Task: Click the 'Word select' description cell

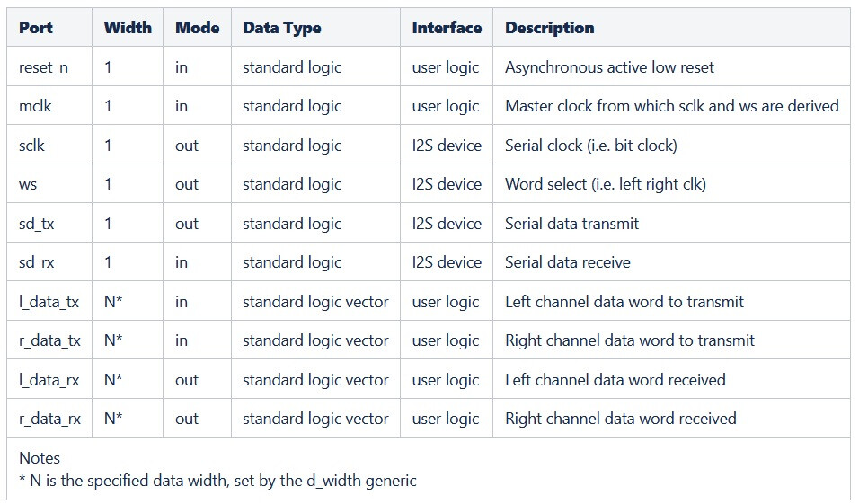Action: (605, 184)
